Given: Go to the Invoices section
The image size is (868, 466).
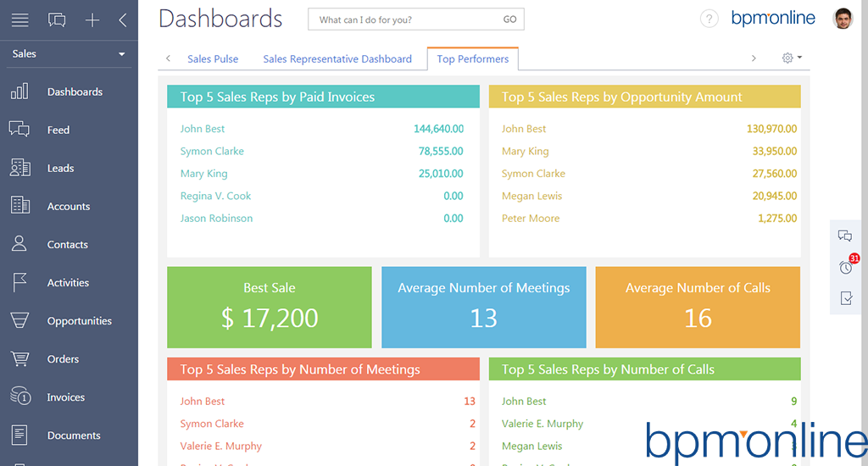Looking at the screenshot, I should tap(65, 397).
